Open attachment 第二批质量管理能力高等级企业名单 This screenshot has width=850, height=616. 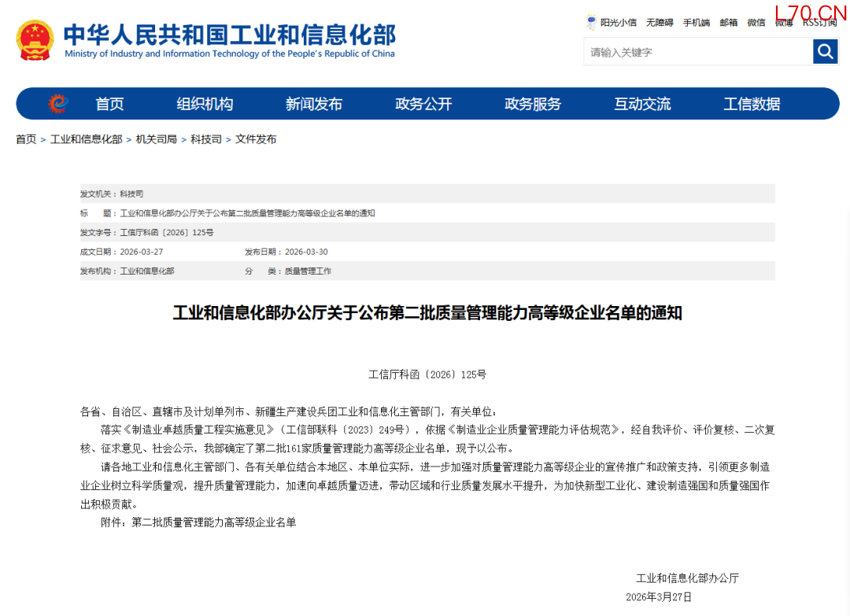tap(213, 522)
